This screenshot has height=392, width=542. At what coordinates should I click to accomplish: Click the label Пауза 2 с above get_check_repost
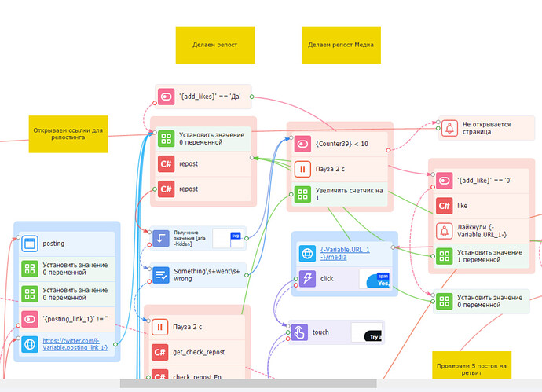pos(188,327)
